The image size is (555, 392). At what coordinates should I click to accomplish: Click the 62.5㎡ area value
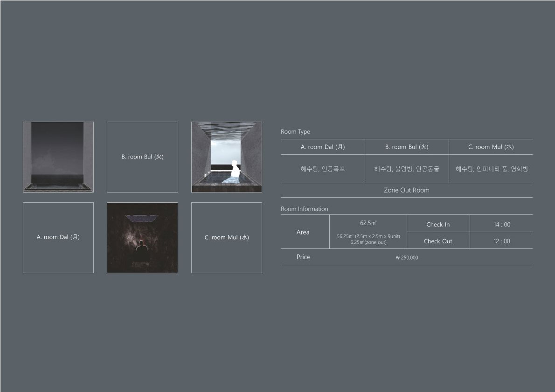pyautogui.click(x=368, y=223)
